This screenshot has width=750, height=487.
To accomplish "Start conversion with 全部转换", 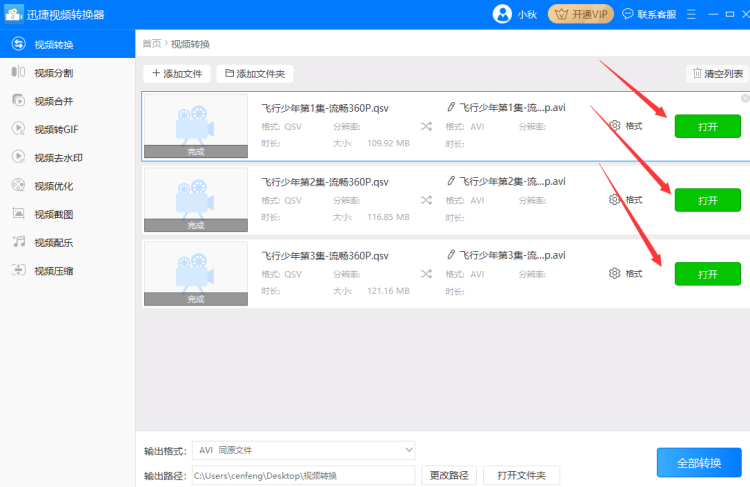I will [x=699, y=463].
